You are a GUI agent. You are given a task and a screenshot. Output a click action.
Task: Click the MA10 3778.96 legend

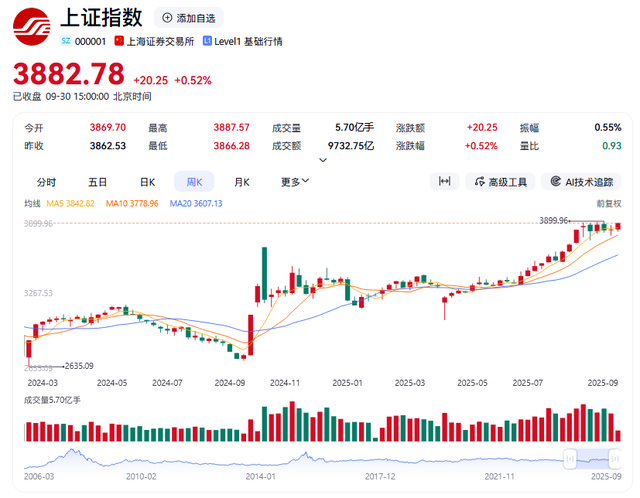pos(132,203)
